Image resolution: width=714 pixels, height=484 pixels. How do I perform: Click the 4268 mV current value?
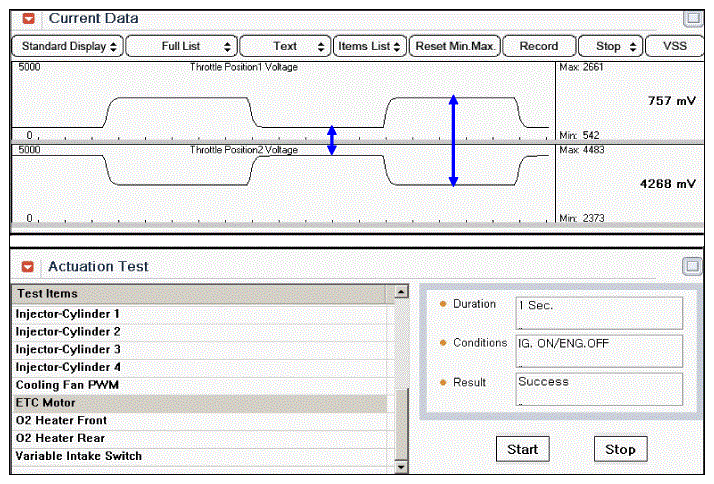[x=668, y=184]
